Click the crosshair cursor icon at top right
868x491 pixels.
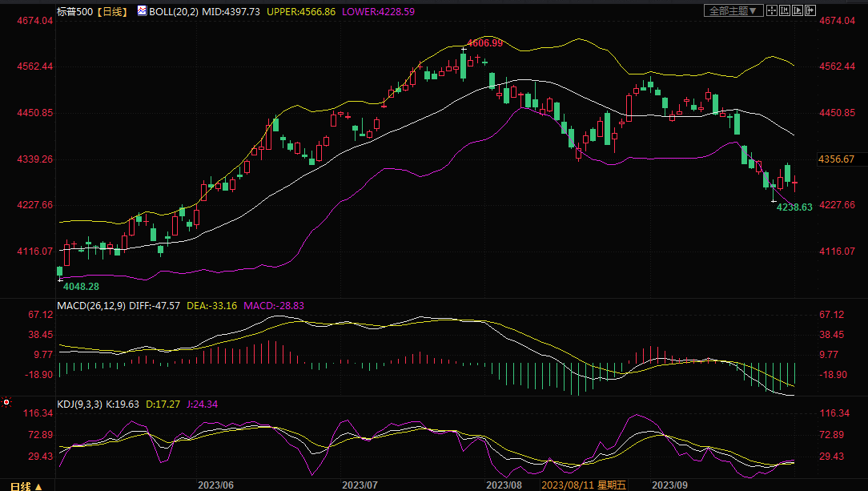click(772, 10)
